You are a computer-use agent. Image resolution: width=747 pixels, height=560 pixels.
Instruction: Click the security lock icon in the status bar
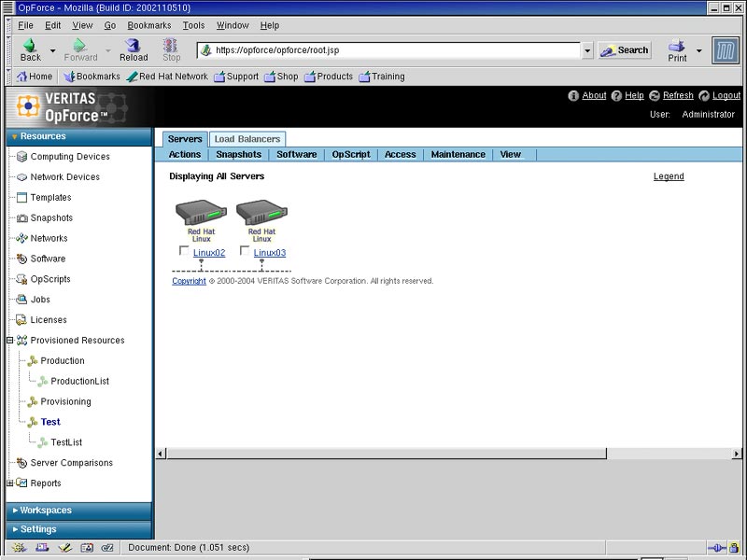734,548
